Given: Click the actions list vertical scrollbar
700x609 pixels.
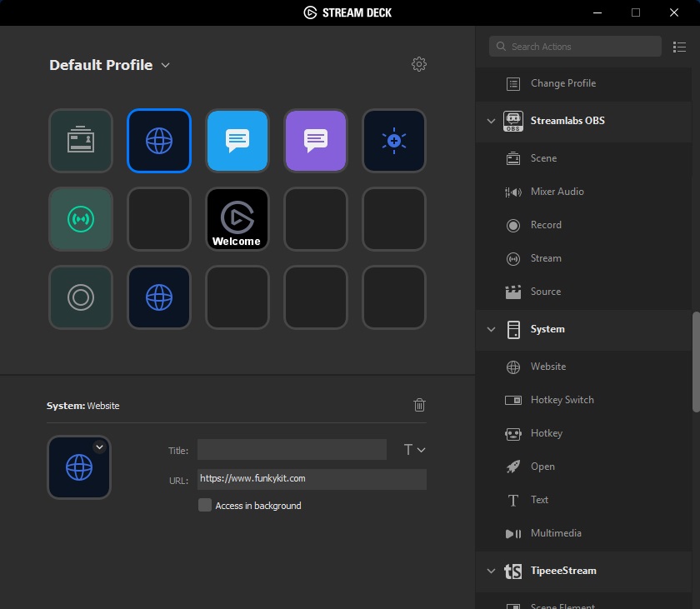Looking at the screenshot, I should click(696, 362).
